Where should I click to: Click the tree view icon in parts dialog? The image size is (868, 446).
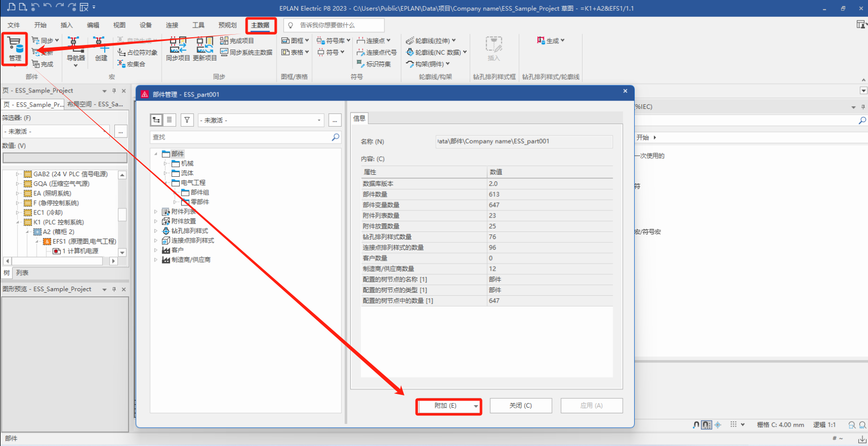pos(156,120)
